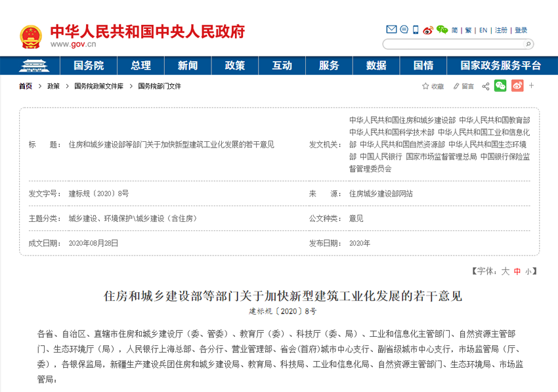Viewport: 558px width, 392px height.
Task: Click topic value 城乡建设、环境保护\城乡建设（含住房）
Action: tap(133, 219)
